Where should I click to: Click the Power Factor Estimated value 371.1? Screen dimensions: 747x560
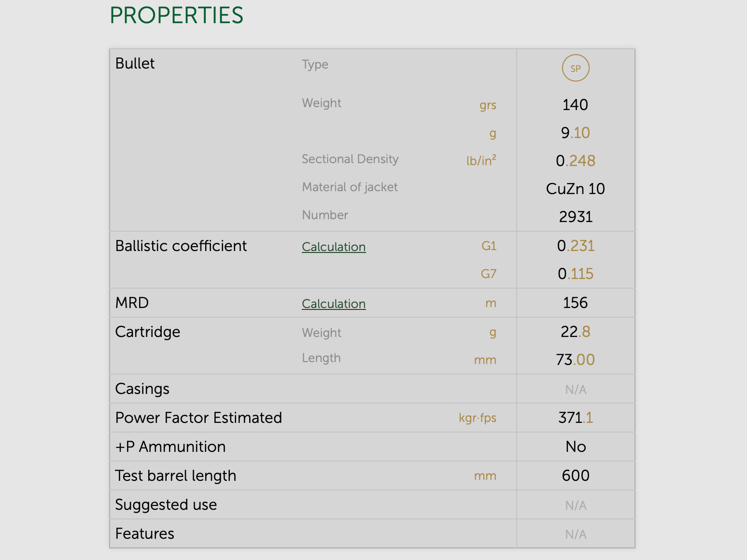pyautogui.click(x=576, y=418)
